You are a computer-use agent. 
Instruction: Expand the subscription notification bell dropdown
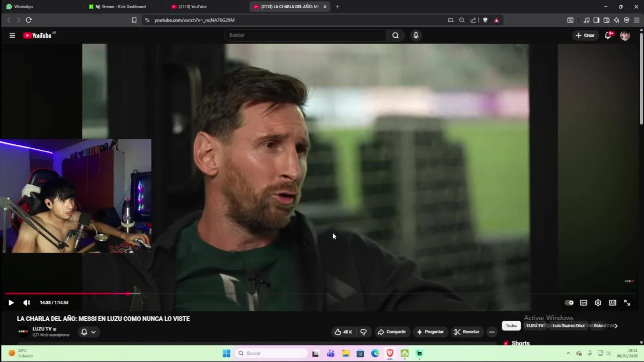(x=88, y=332)
